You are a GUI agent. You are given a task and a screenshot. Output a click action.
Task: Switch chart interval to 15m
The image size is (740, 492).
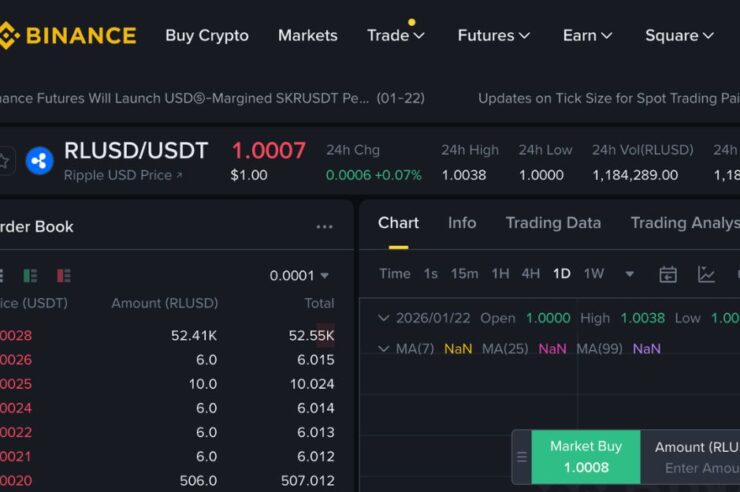click(x=464, y=274)
